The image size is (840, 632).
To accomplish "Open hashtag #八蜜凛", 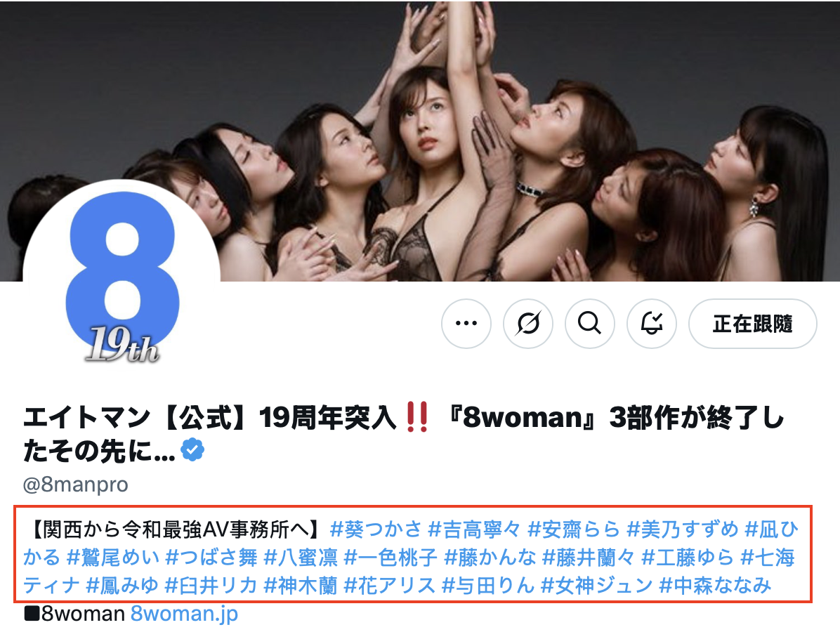I will click(301, 558).
